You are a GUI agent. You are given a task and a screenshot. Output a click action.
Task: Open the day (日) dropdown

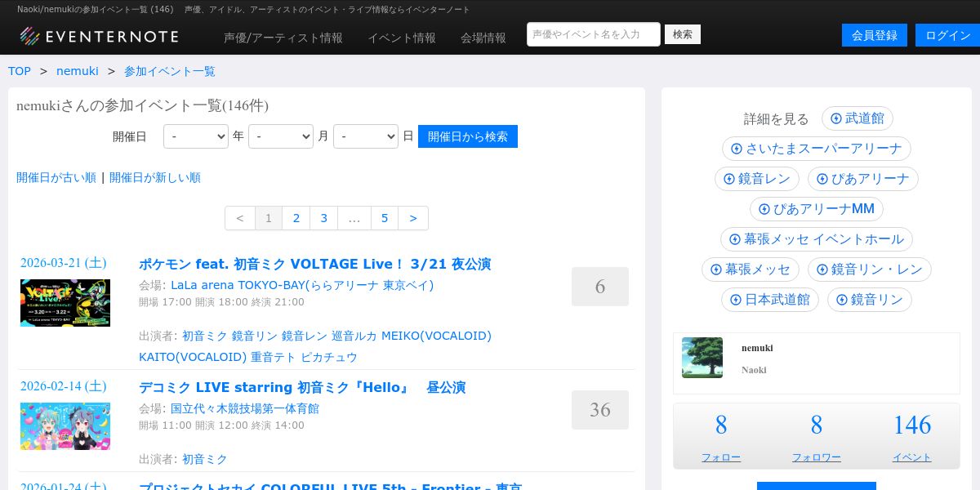pos(366,136)
